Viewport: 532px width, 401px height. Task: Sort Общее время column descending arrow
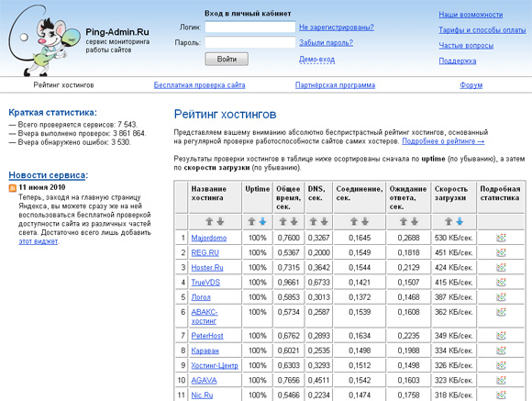tap(294, 222)
